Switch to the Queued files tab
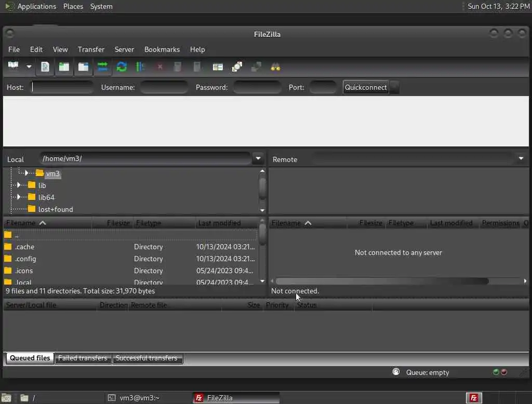 30,358
